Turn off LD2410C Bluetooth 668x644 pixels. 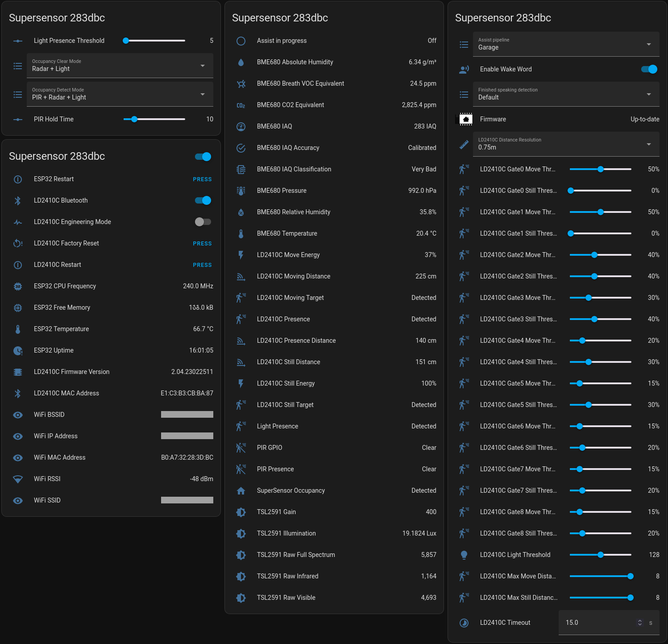203,200
